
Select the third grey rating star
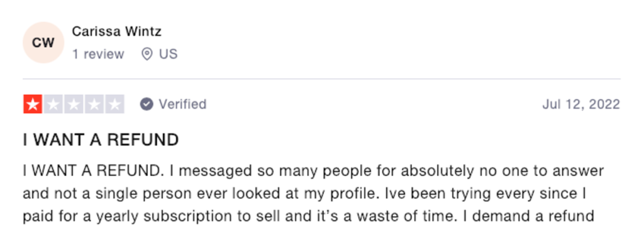click(74, 104)
